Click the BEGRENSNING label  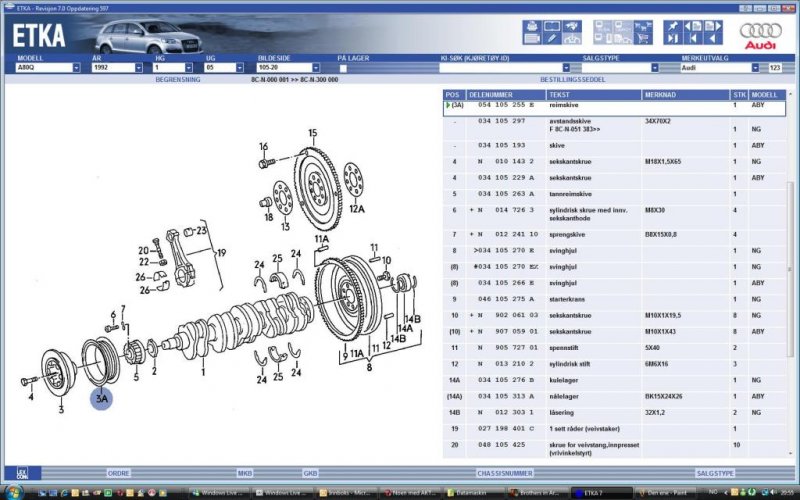[177, 78]
